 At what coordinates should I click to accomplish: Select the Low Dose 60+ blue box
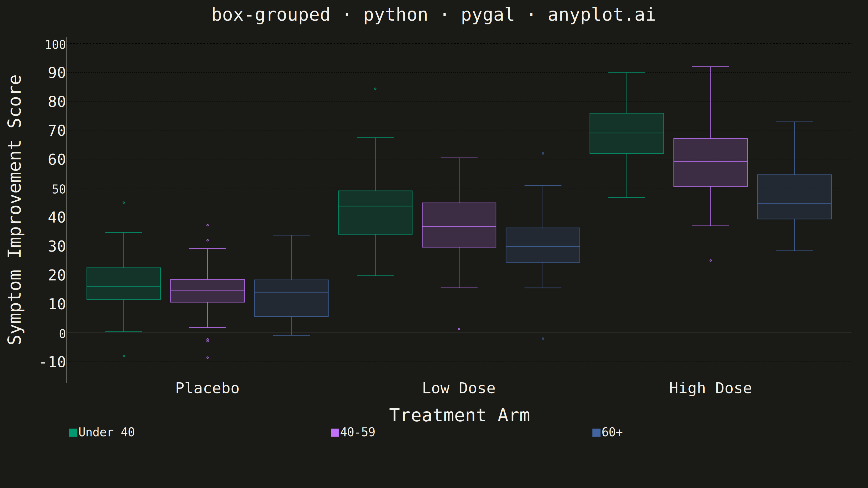(543, 245)
